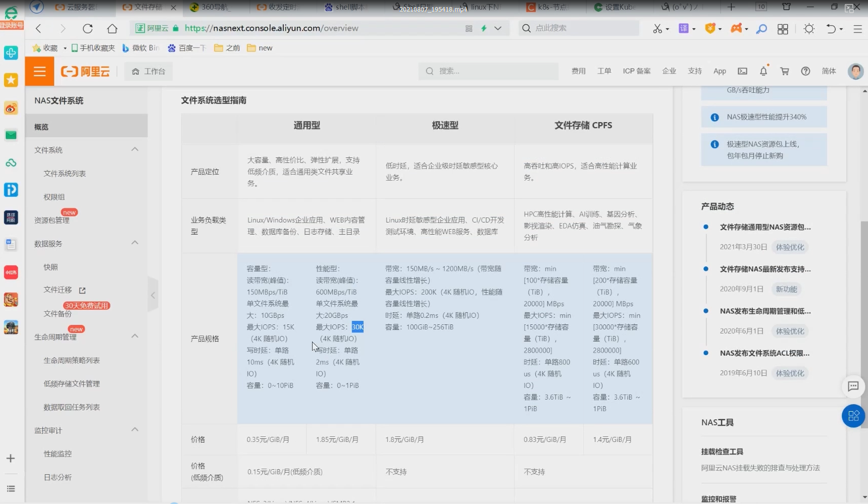868x504 pixels.
Task: Open 阿里云NAS挂载失败的排查与处理方法 link
Action: tap(760, 468)
